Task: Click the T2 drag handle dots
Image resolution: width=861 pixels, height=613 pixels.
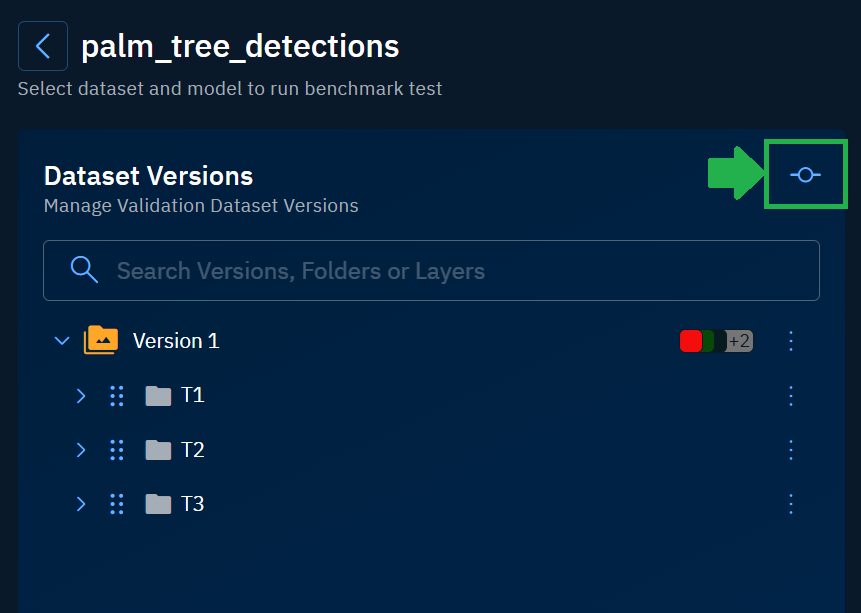Action: click(x=116, y=450)
